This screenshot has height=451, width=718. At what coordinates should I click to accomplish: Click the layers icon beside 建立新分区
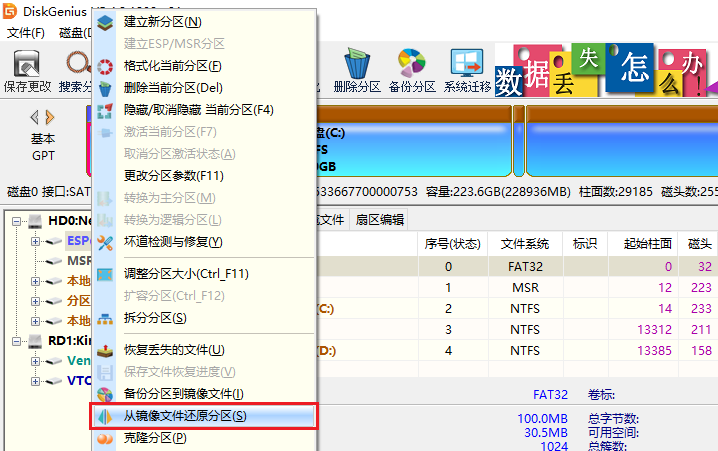pos(105,22)
